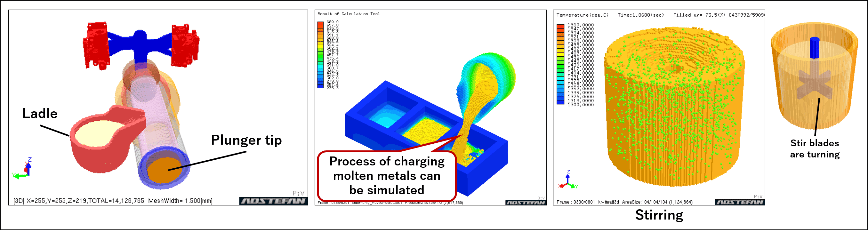Screen dimensions: 868x232
Task: Click the XYZ axis triad in the stirring view
Action: (568, 180)
